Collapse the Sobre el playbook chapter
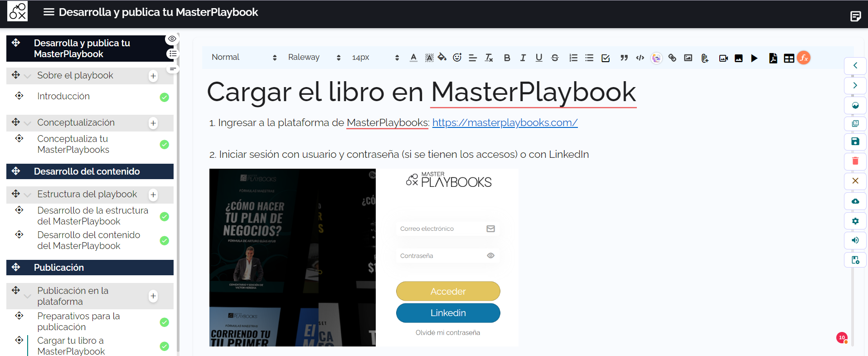The image size is (868, 356). [28, 76]
